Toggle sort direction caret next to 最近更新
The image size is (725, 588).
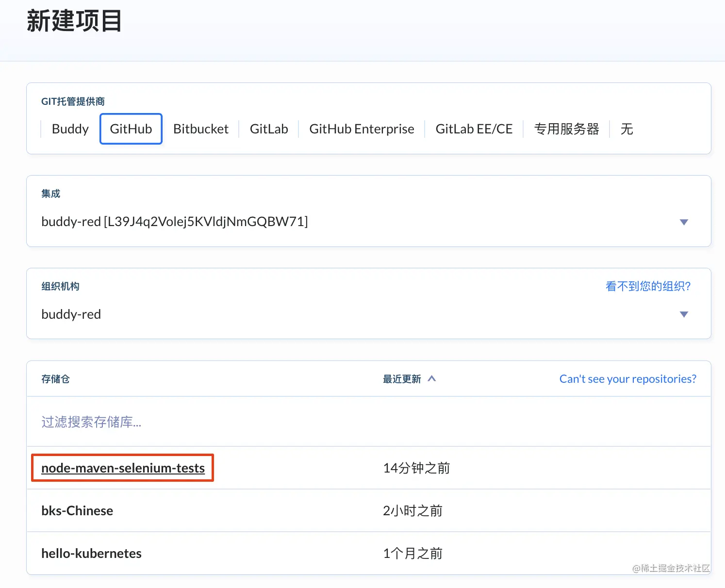tap(432, 378)
